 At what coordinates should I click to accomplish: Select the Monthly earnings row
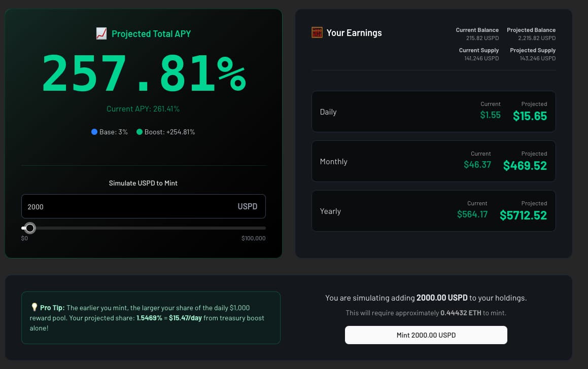433,161
